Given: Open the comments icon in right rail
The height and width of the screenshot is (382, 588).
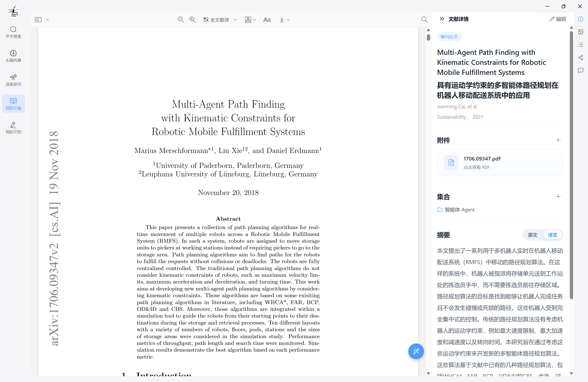Looking at the screenshot, I should 581,71.
